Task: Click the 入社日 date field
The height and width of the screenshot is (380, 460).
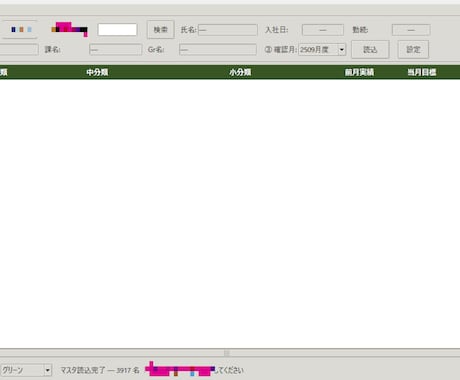Action: click(323, 30)
